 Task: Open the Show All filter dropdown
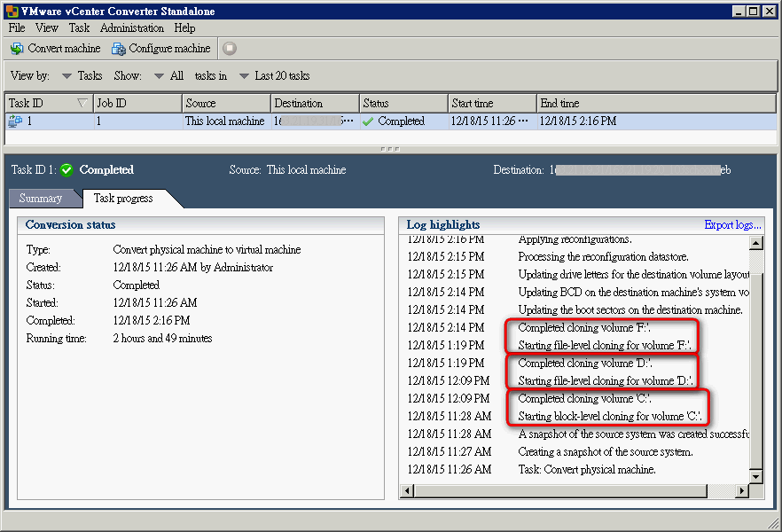click(159, 75)
